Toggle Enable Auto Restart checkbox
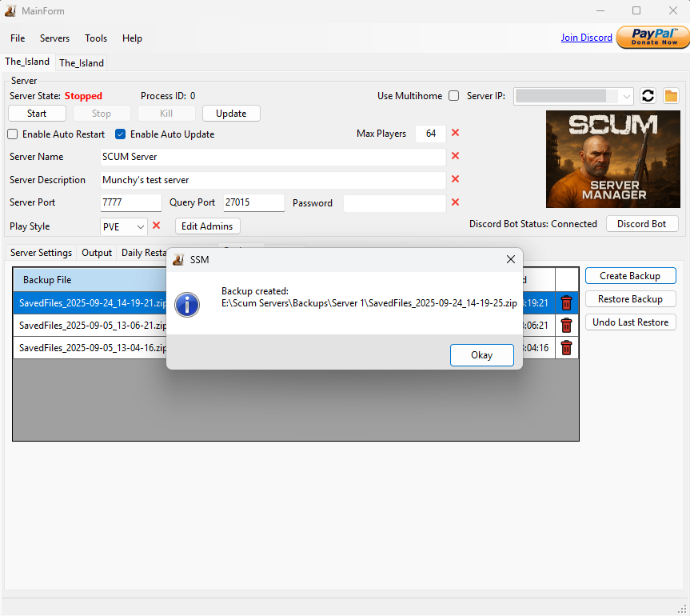 (12, 134)
